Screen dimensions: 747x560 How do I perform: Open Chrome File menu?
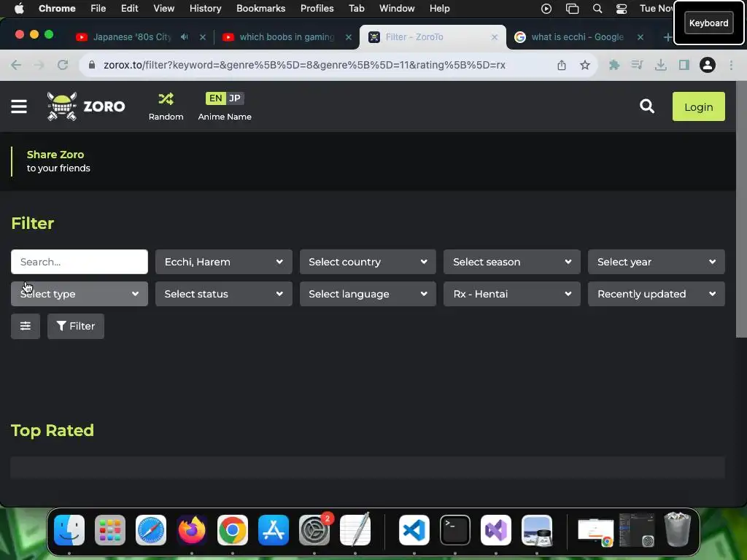click(98, 9)
